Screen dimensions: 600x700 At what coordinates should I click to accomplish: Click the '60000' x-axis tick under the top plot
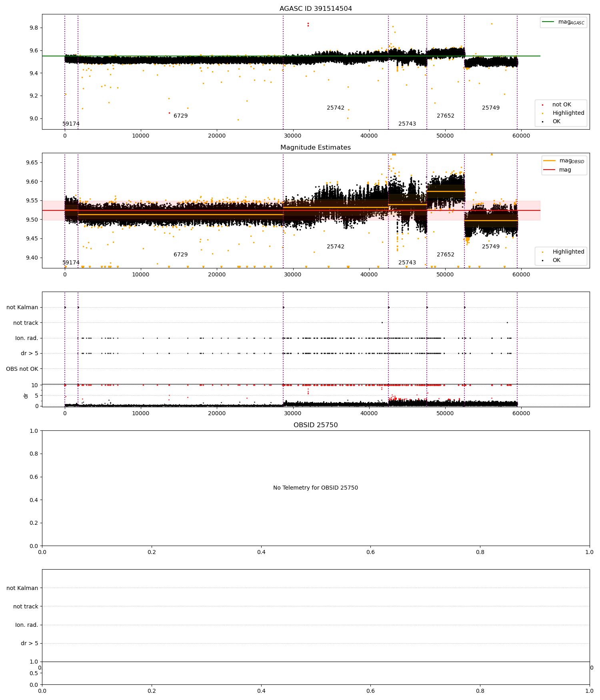[x=521, y=136]
